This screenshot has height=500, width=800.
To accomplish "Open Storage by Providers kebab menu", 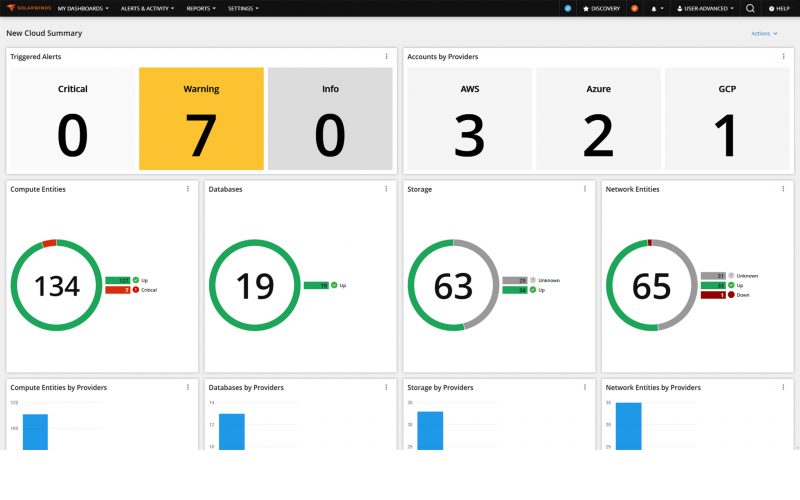I will point(585,387).
